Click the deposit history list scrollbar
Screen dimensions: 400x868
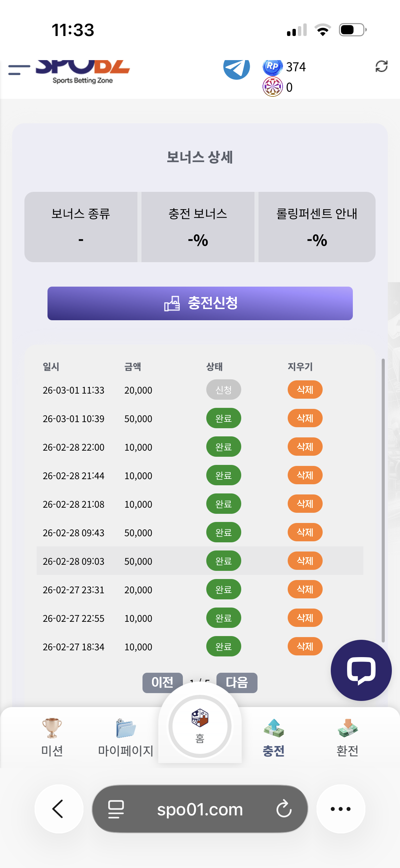coord(383,500)
